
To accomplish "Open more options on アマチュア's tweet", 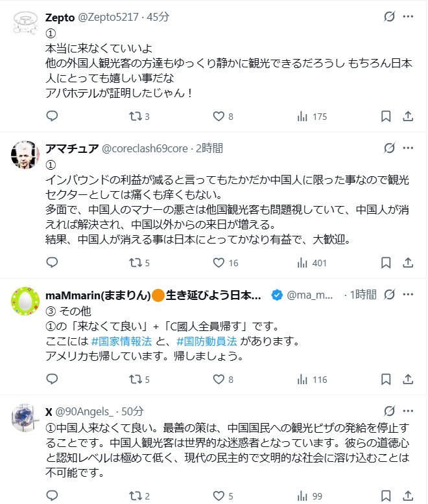I will click(x=408, y=148).
